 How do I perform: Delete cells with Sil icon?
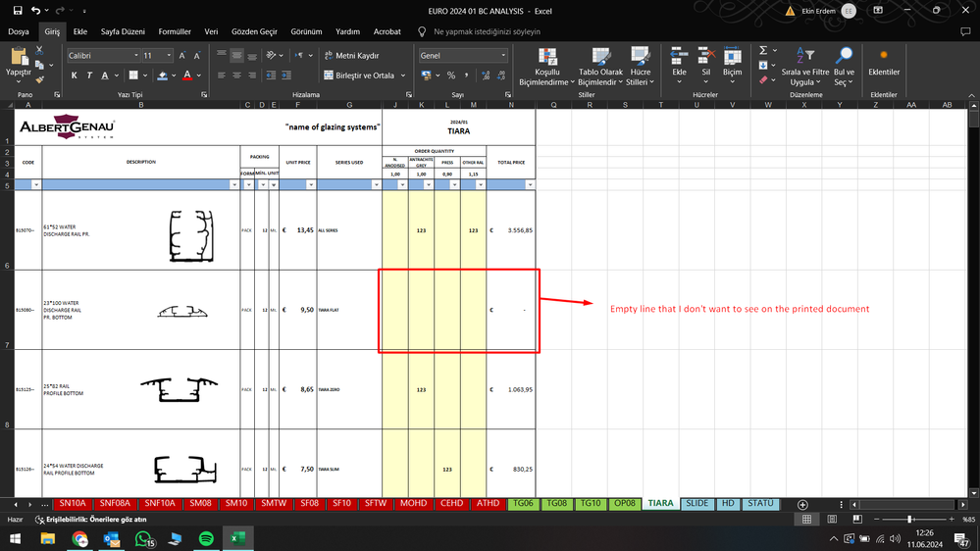[706, 56]
